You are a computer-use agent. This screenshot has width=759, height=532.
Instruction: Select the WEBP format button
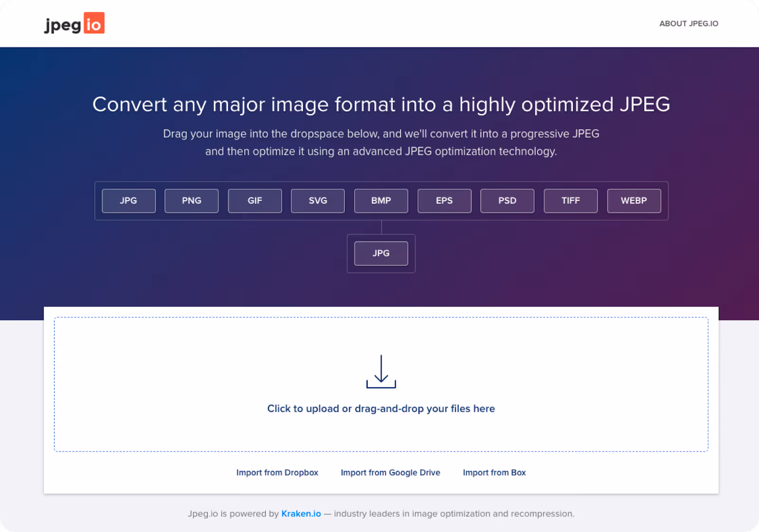click(x=634, y=201)
